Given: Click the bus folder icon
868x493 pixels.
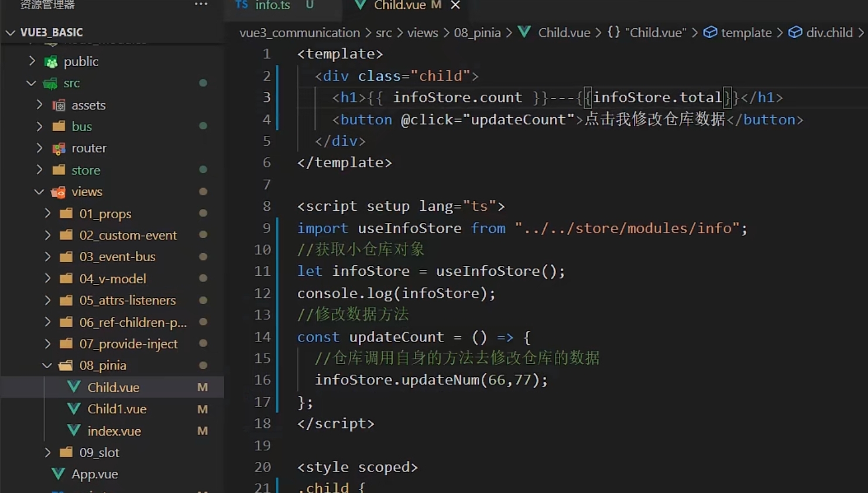Looking at the screenshot, I should point(59,126).
